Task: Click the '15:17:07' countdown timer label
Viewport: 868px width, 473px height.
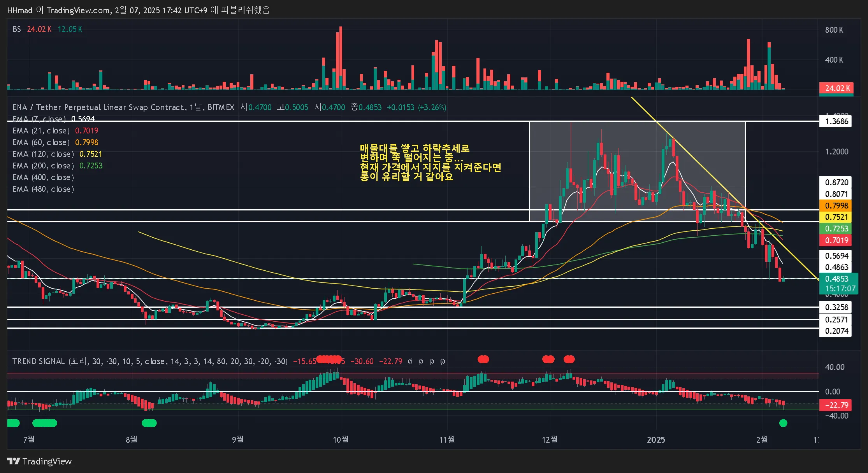Action: (x=840, y=289)
